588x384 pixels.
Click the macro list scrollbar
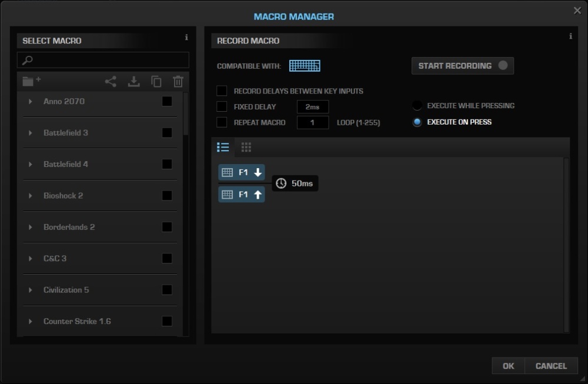pos(186,114)
